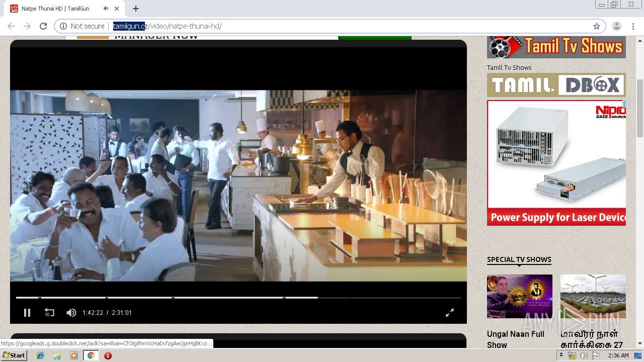644x362 pixels.
Task: Open system volume tray icon
Action: (584, 355)
